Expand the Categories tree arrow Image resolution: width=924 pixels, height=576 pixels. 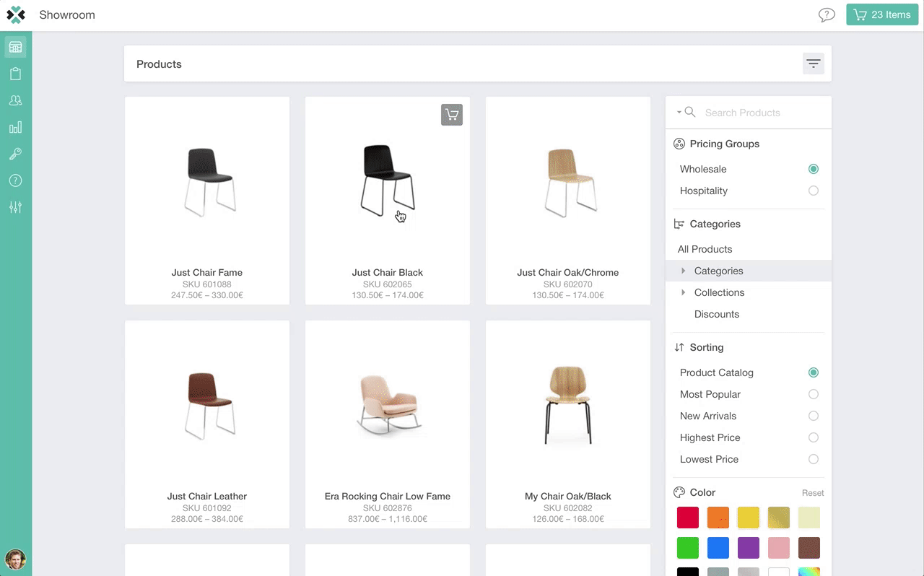(x=683, y=271)
